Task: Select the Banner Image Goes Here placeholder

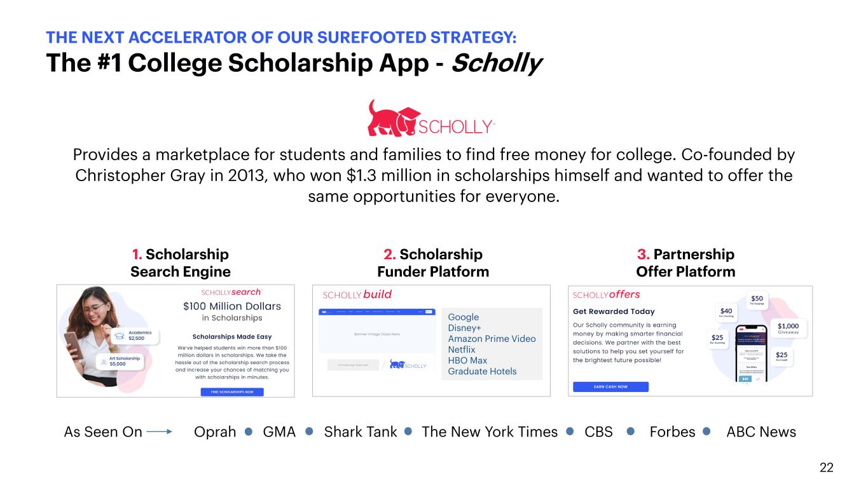Action: point(376,334)
